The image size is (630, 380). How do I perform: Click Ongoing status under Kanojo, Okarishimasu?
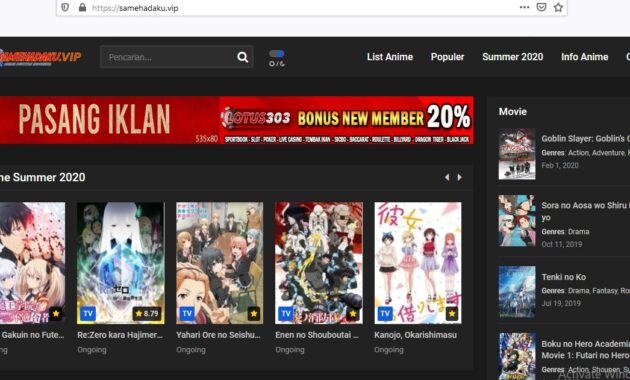pyautogui.click(x=389, y=350)
